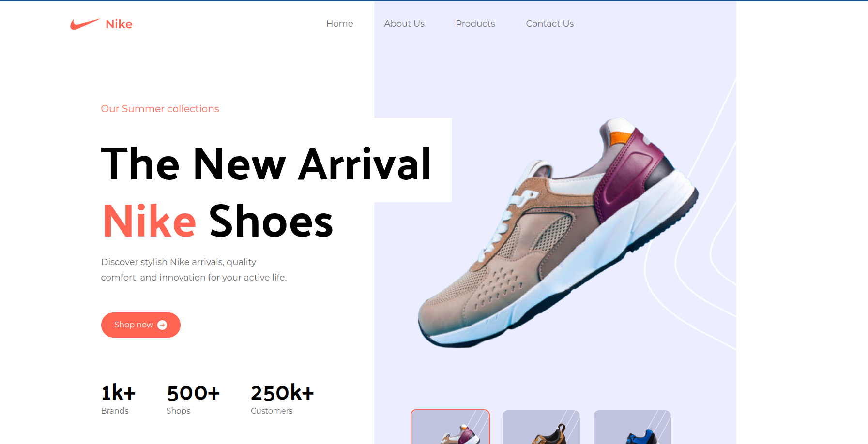Click the black Shoes word in the headline
The width and height of the screenshot is (868, 444).
(x=271, y=221)
